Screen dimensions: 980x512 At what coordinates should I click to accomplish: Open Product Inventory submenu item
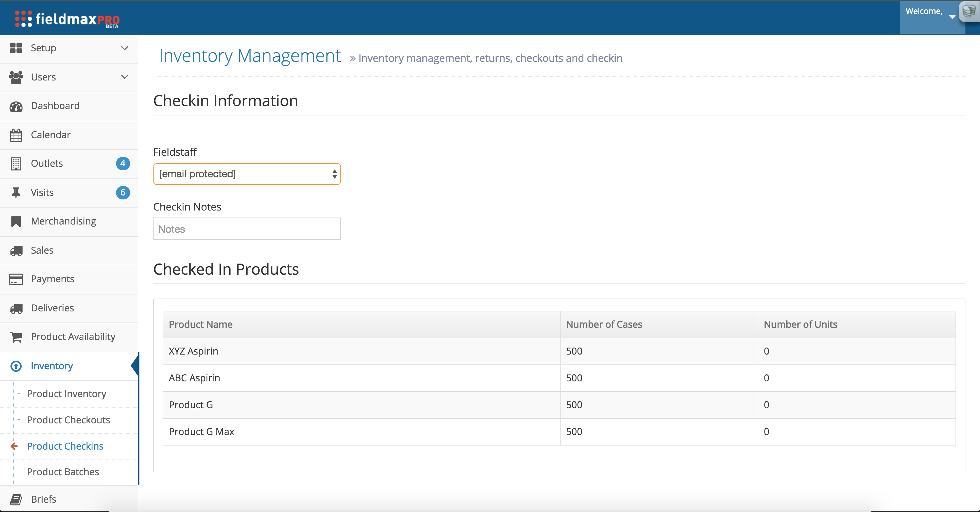tap(66, 394)
